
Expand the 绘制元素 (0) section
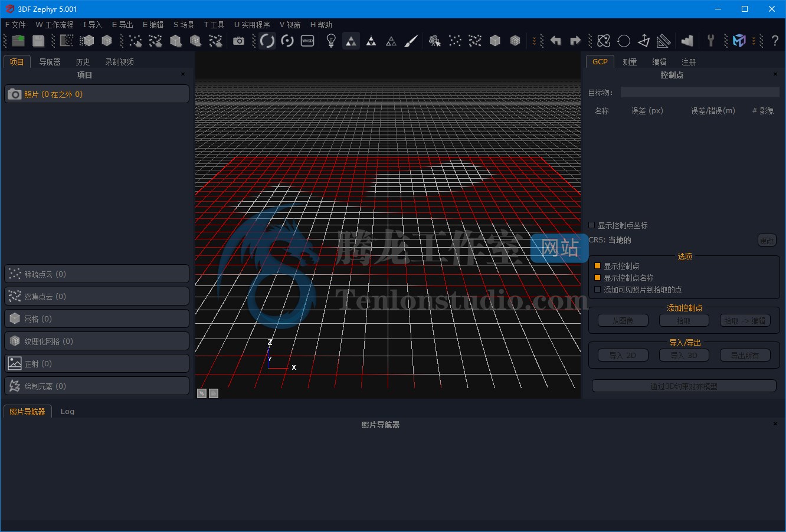[x=97, y=386]
